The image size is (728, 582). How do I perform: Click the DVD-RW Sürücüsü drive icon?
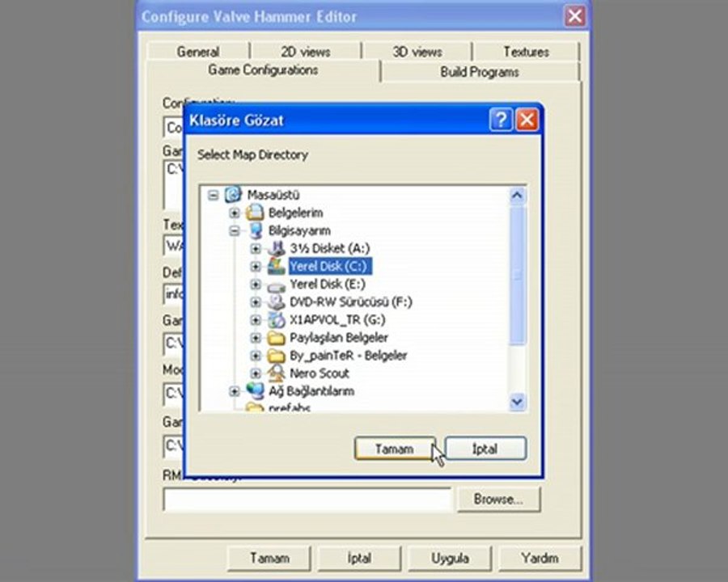[277, 302]
